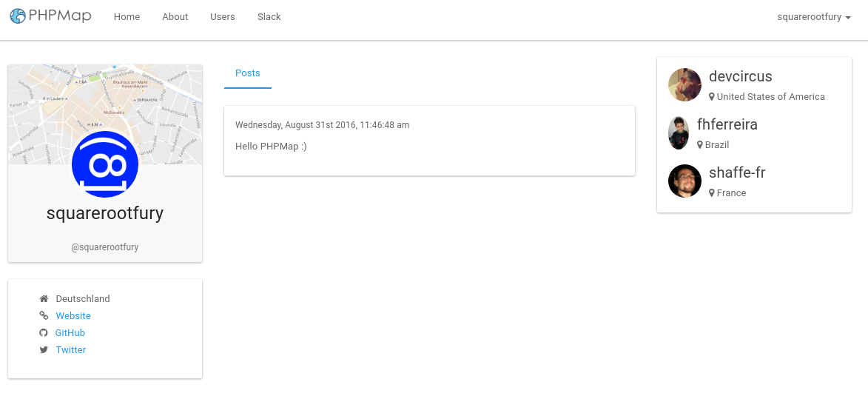Click the location pin next to Brazil
This screenshot has height=399, width=868.
pos(700,145)
